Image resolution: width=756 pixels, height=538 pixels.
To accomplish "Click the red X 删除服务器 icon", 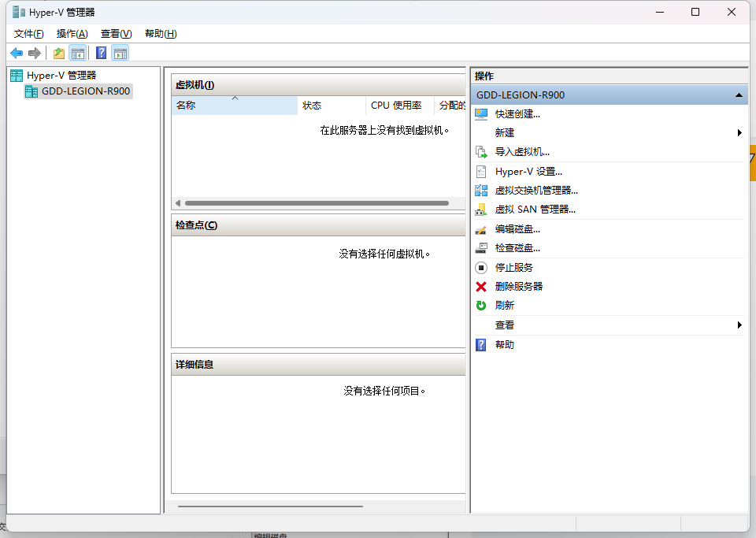I will 481,287.
